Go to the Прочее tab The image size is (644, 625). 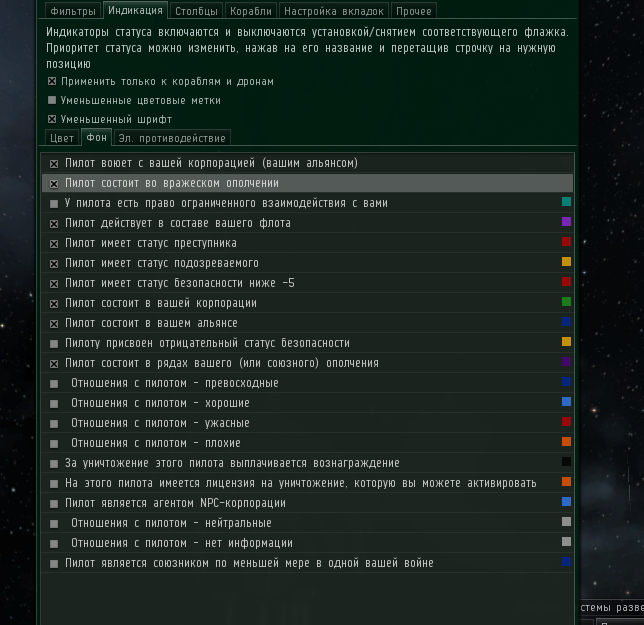(x=414, y=11)
